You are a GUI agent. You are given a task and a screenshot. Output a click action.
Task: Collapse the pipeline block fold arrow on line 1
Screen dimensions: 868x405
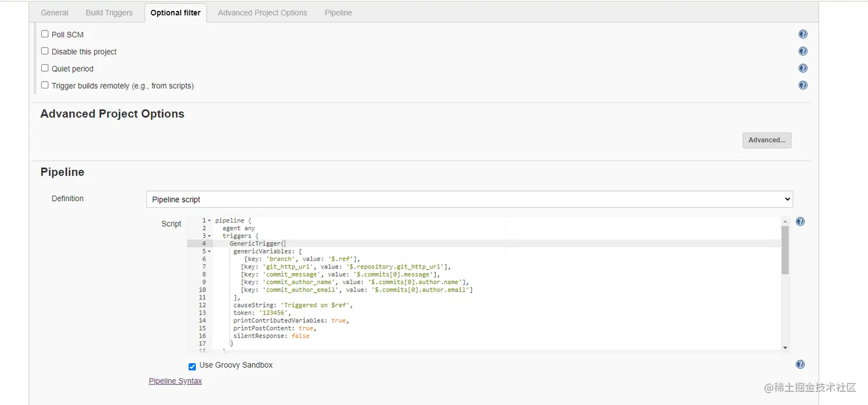point(210,221)
